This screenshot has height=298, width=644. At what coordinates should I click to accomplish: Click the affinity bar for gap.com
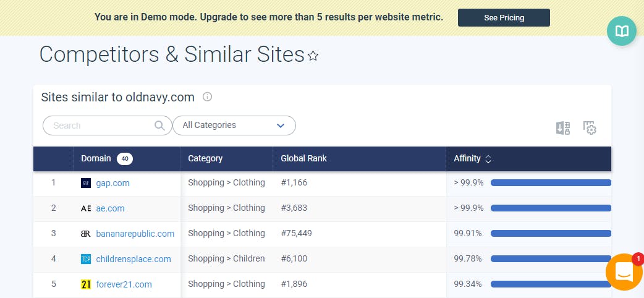tap(551, 183)
